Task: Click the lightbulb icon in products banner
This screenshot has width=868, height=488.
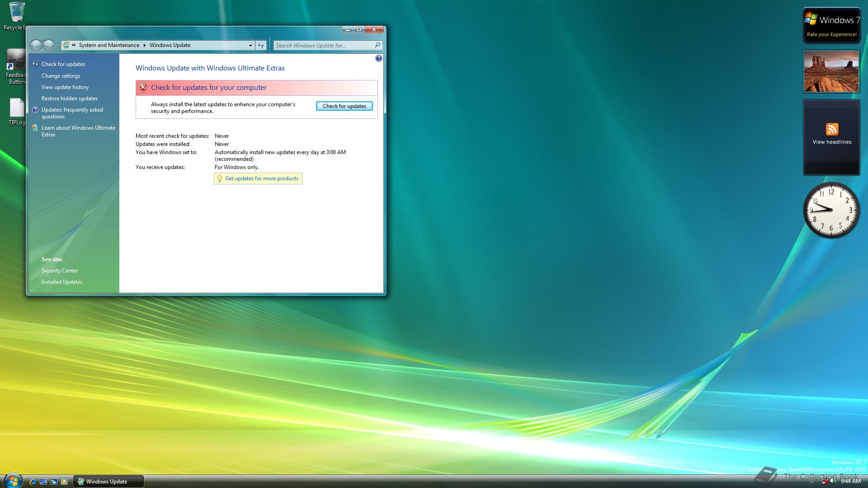Action: click(220, 178)
